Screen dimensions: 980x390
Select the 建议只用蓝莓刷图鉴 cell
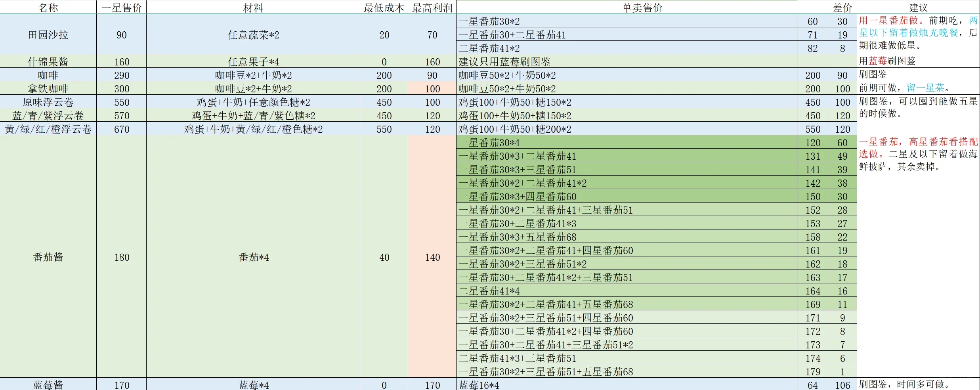click(627, 61)
